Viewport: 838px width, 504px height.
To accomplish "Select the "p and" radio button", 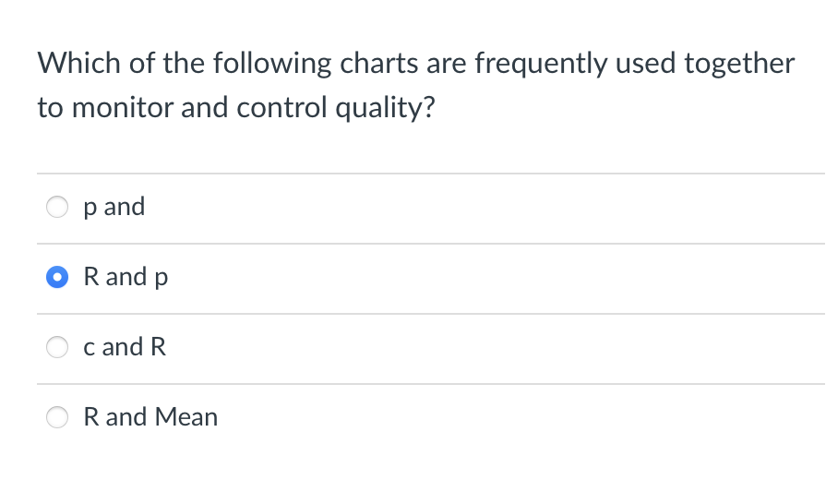I will coord(58,207).
